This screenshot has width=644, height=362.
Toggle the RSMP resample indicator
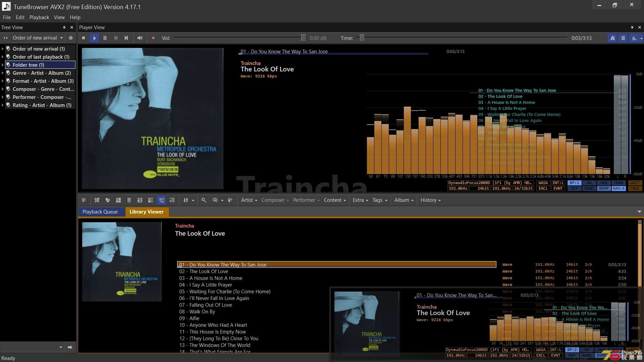point(604,188)
